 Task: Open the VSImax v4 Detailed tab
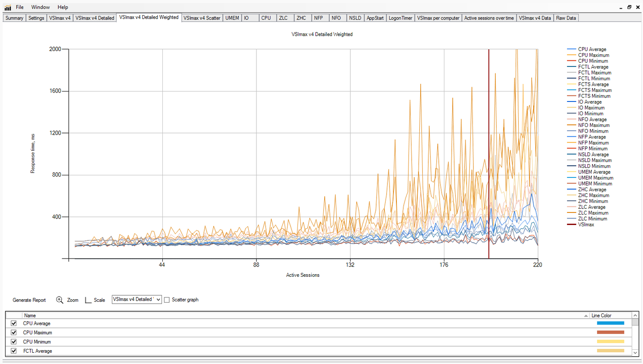pyautogui.click(x=95, y=18)
